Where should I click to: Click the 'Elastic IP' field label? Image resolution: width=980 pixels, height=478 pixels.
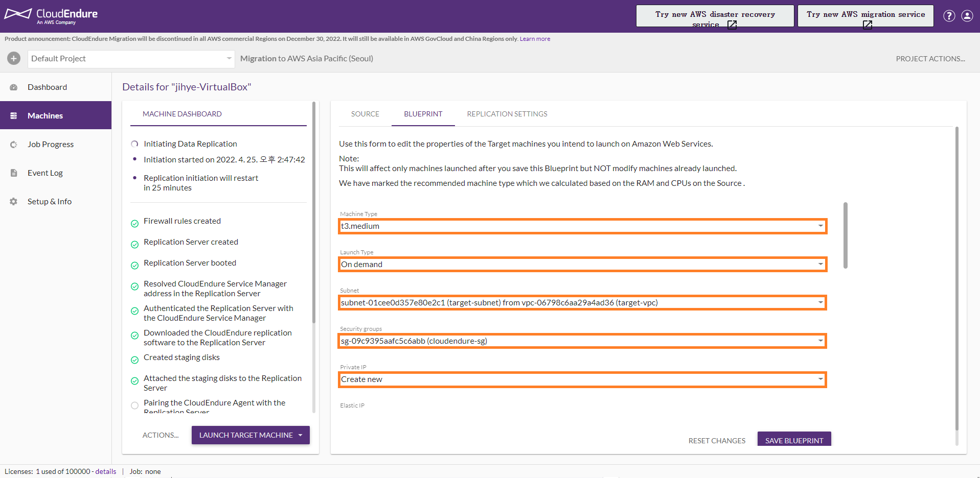352,405
